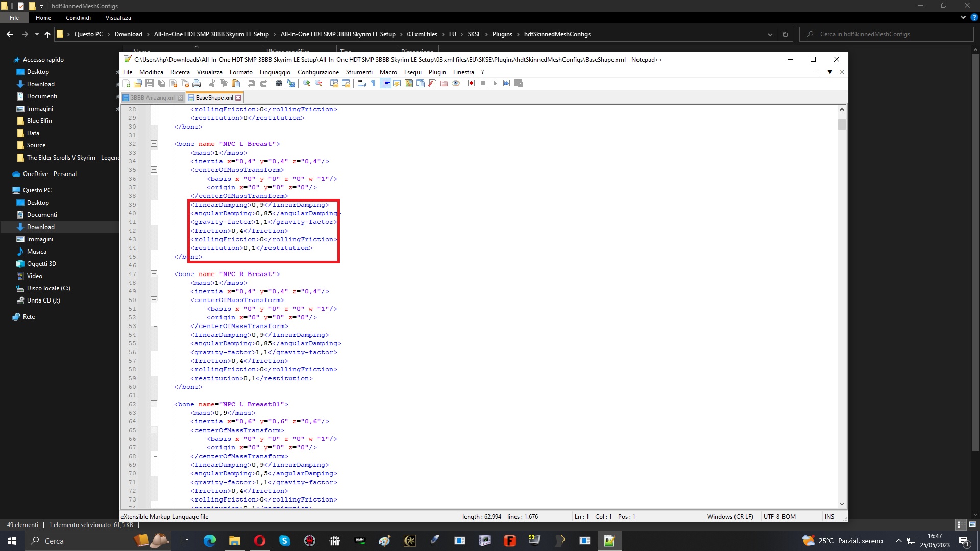
Task: Go back in File Explorer
Action: (10, 34)
